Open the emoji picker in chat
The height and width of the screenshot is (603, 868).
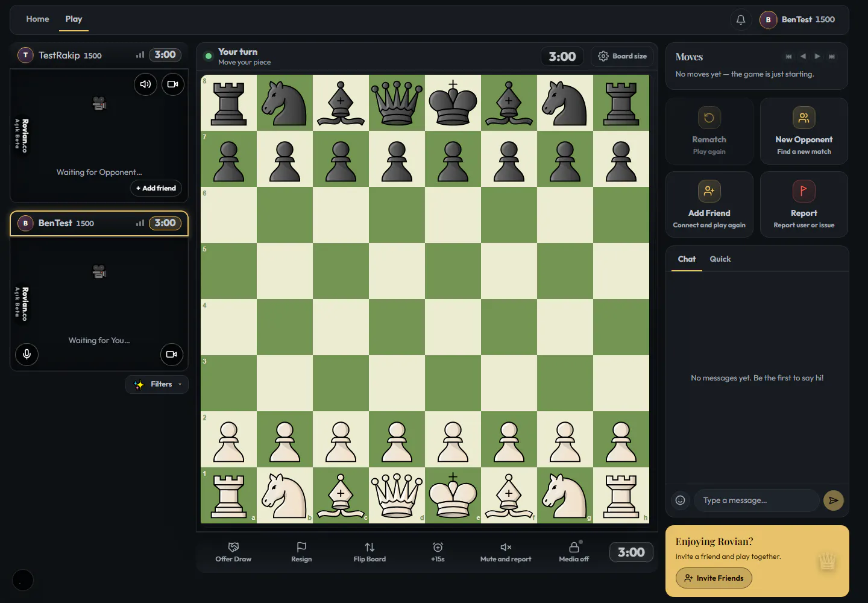(x=680, y=500)
